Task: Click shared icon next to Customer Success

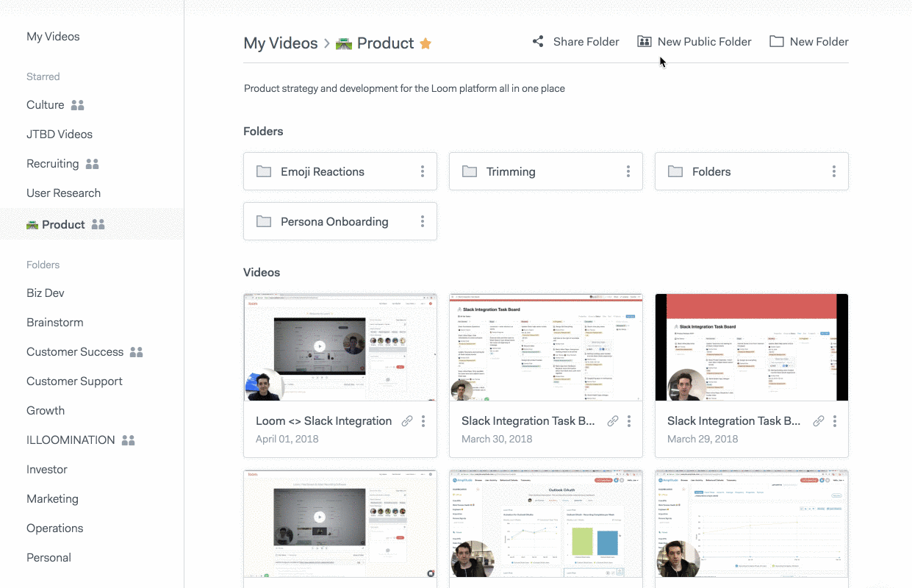Action: point(137,352)
